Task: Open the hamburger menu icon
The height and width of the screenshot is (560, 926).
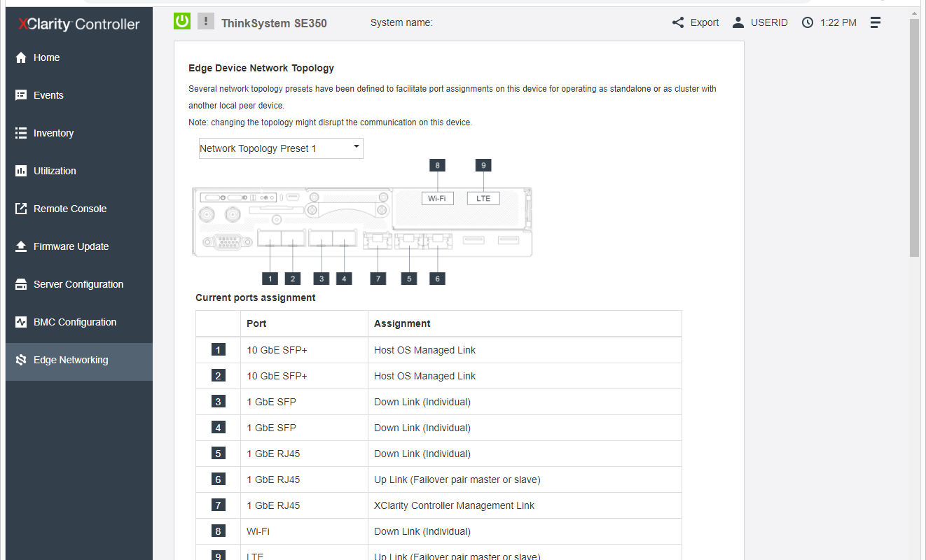Action: pos(876,22)
